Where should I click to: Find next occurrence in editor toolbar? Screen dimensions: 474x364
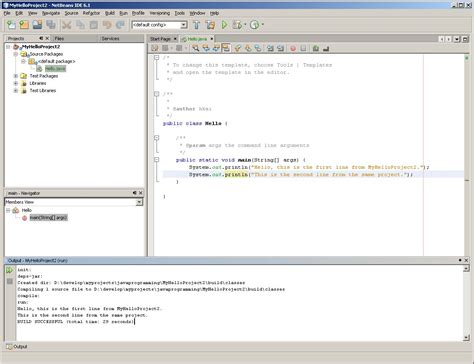click(x=216, y=48)
